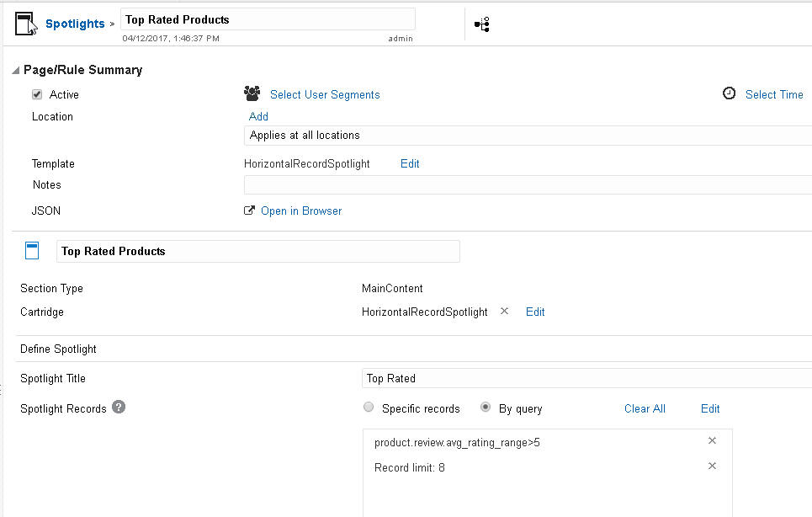Select the By query radio button
The width and height of the screenshot is (812, 517).
click(x=486, y=408)
